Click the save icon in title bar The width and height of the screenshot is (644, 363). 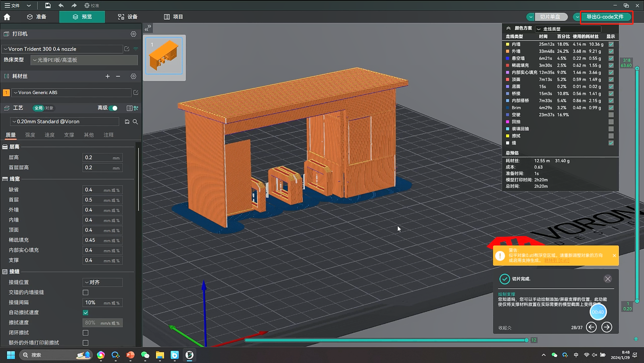tap(48, 5)
